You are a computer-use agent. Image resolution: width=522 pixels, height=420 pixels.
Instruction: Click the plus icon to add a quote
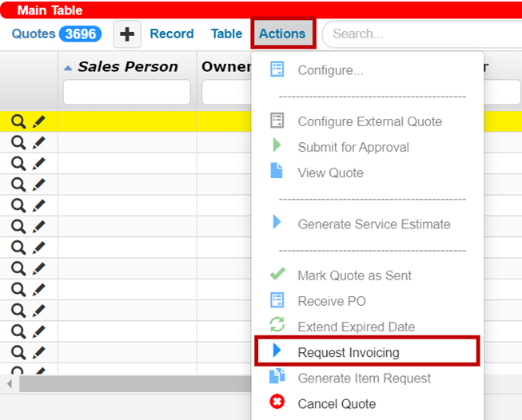pos(127,34)
